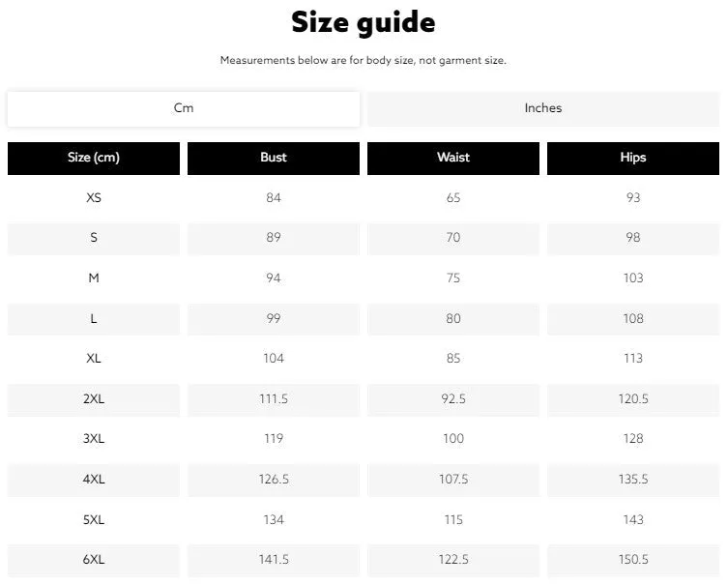
Task: Switch to the Inches tab
Action: coord(542,108)
